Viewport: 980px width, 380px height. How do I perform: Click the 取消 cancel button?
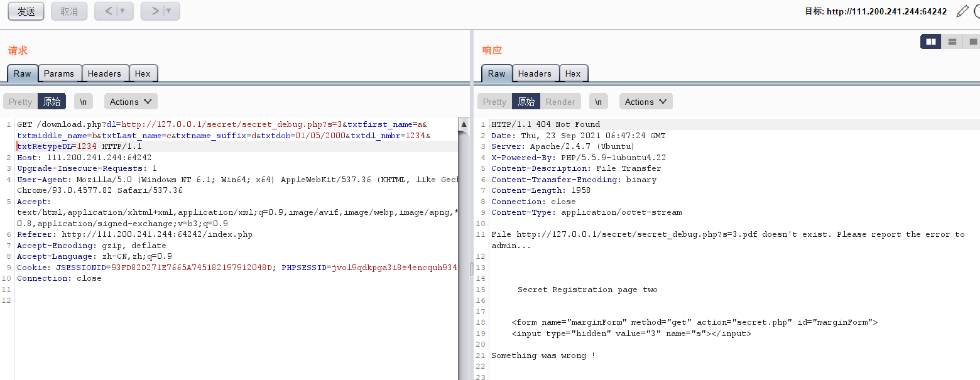click(69, 11)
